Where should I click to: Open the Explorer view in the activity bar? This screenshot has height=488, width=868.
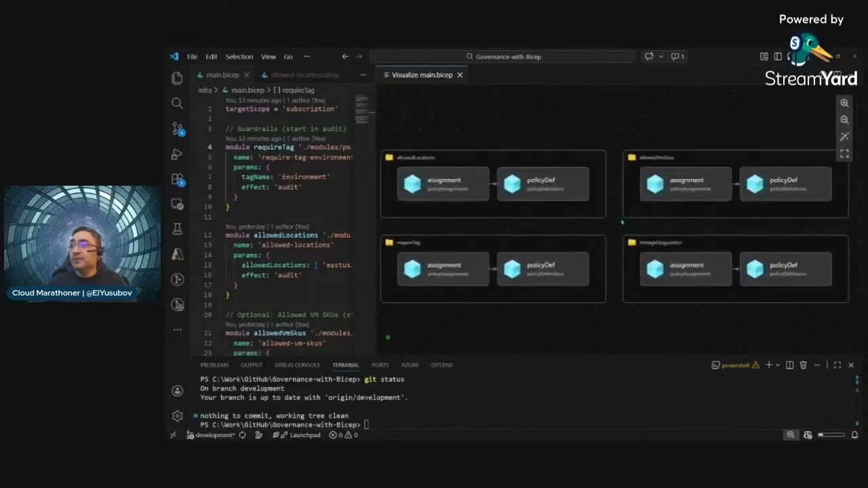click(177, 79)
